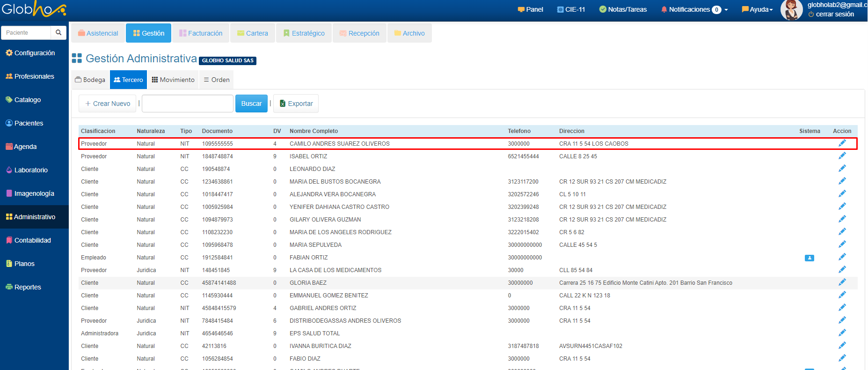Export list with Exportar button
The width and height of the screenshot is (868, 370).
[x=296, y=104]
